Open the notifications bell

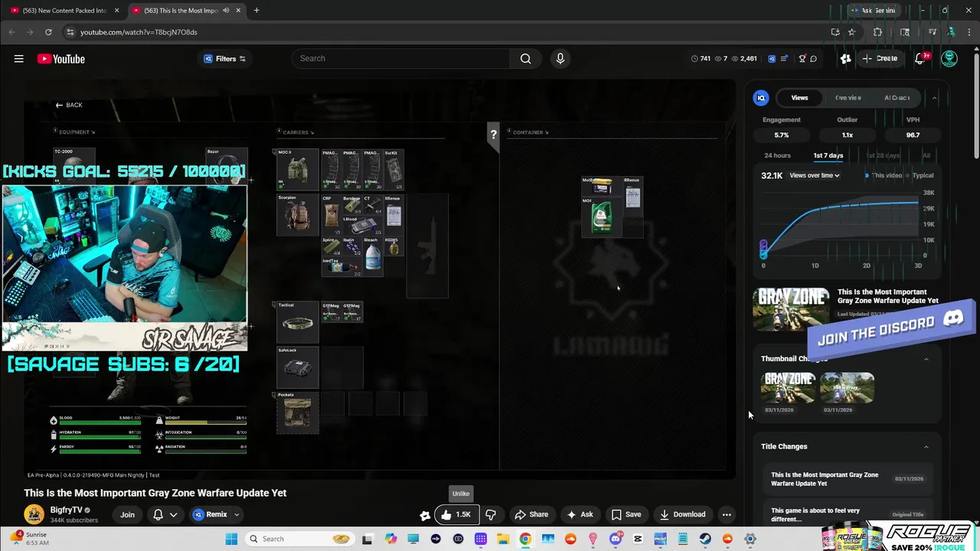point(920,59)
